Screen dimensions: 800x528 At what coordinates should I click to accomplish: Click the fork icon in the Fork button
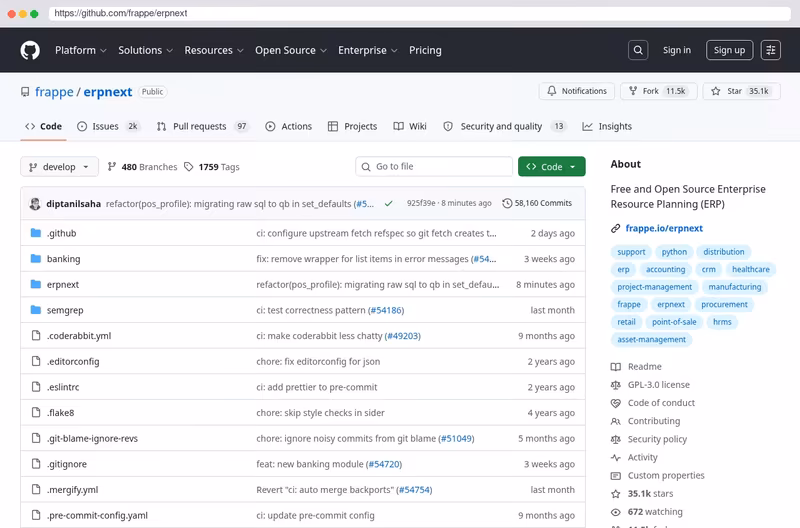click(x=633, y=91)
